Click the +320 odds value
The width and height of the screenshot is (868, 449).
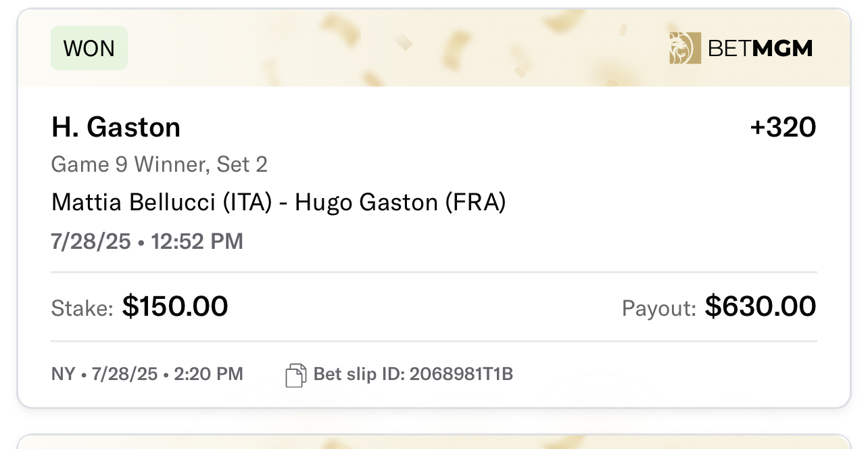pyautogui.click(x=783, y=127)
